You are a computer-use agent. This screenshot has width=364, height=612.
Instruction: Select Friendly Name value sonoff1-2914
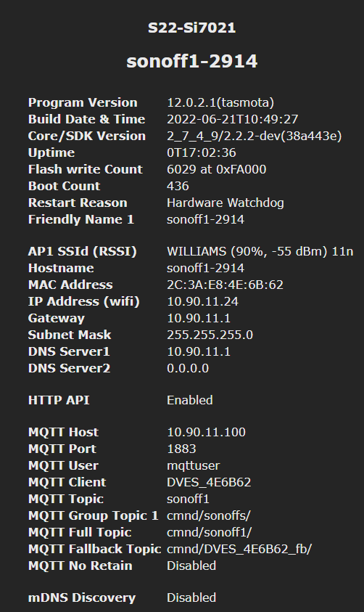[206, 220]
